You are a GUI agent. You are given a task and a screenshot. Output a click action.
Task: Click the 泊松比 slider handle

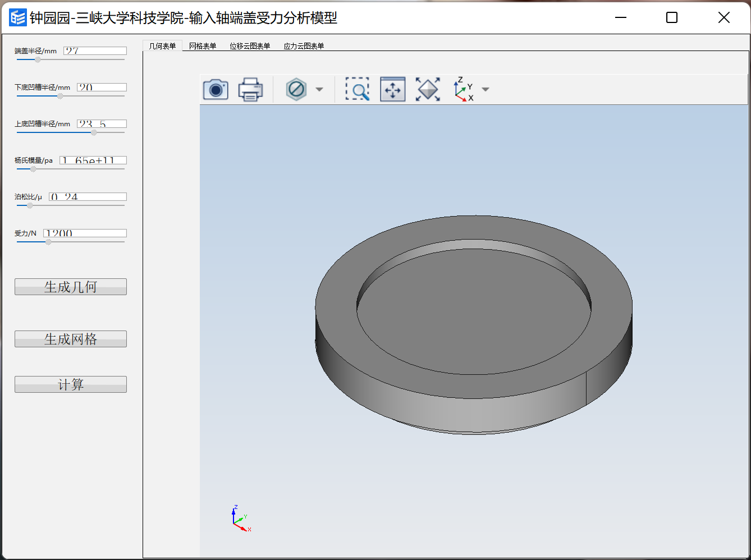pyautogui.click(x=30, y=205)
